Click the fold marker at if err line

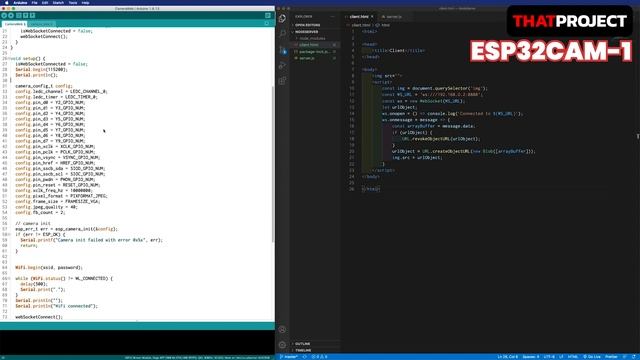[9, 235]
